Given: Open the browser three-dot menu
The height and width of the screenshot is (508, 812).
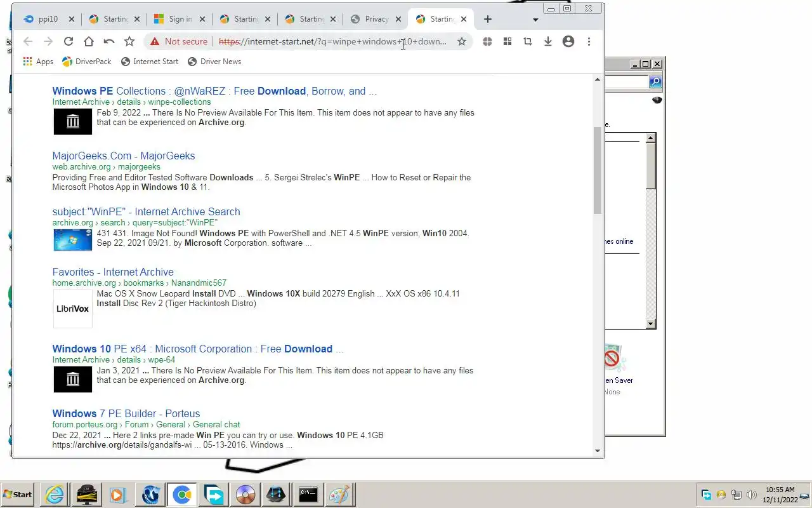Looking at the screenshot, I should pyautogui.click(x=589, y=41).
